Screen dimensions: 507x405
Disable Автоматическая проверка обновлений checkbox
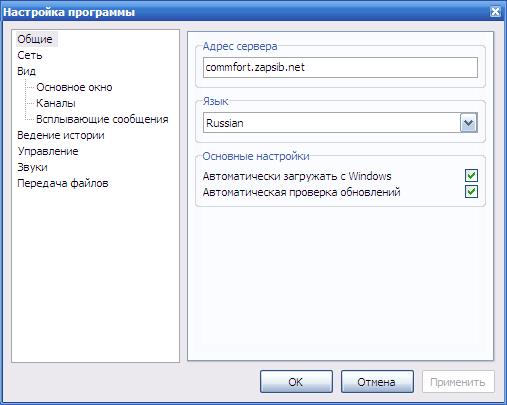[x=471, y=192]
